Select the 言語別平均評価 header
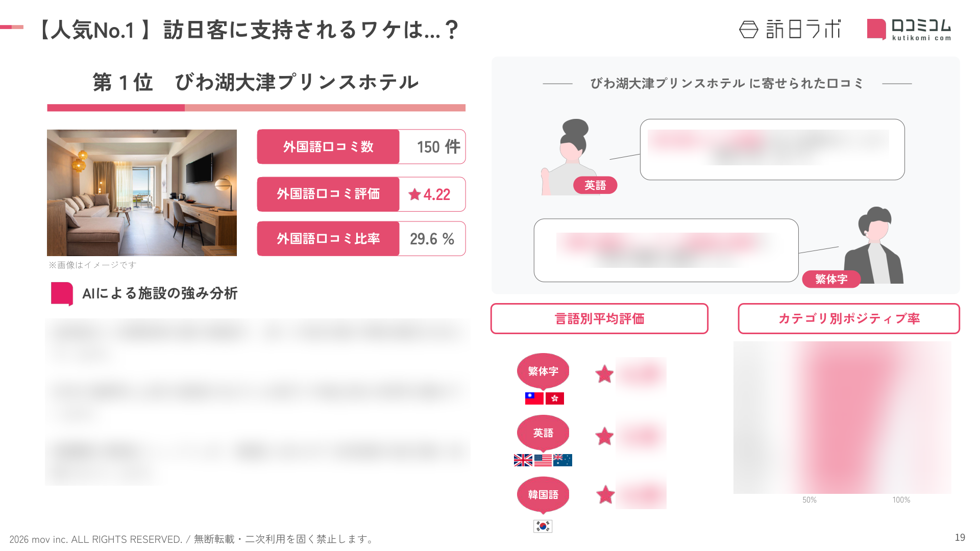The image size is (980, 551). 599,319
